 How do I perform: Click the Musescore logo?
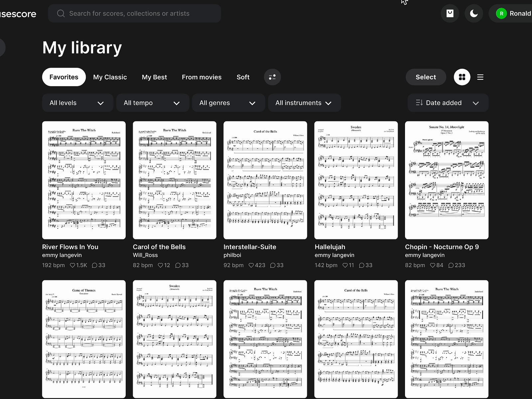point(18,14)
